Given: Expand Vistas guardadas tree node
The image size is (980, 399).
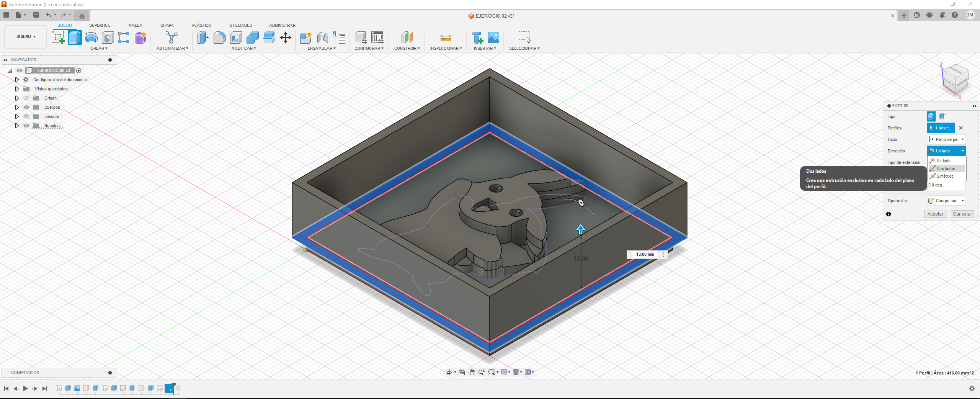Looking at the screenshot, I should coord(17,89).
